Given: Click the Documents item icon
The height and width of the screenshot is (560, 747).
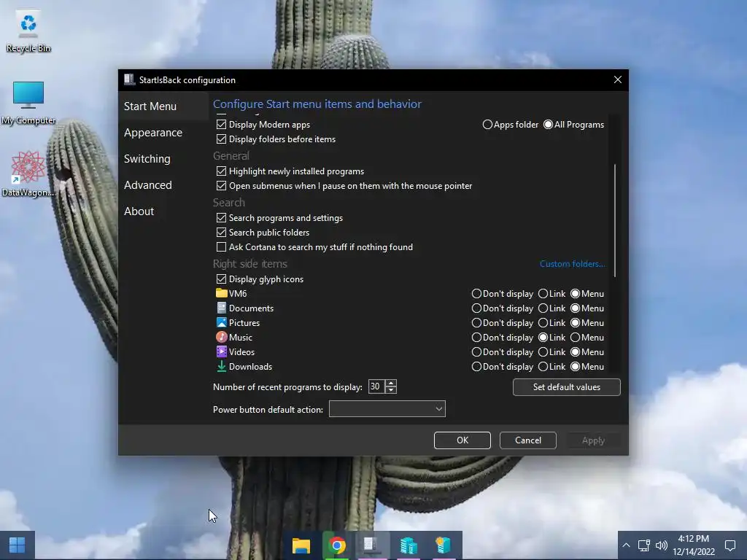Looking at the screenshot, I should [222, 308].
